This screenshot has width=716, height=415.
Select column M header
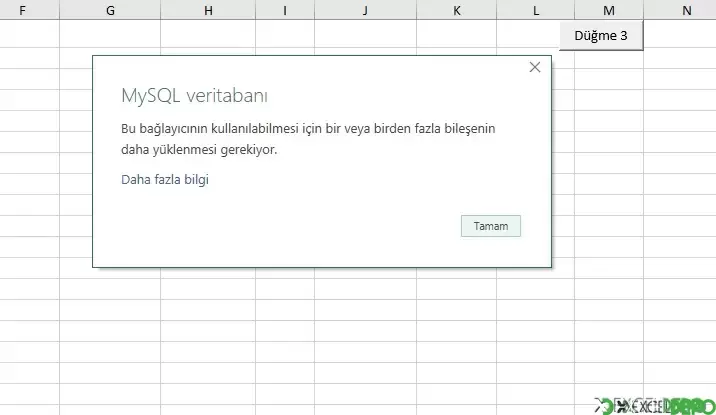[609, 10]
